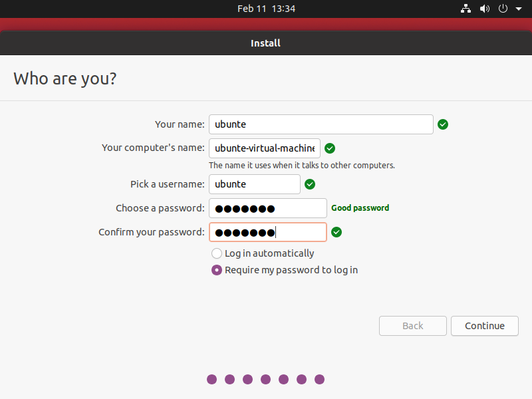Focus the Your name input field
The height and width of the screenshot is (399, 532).
coord(321,124)
